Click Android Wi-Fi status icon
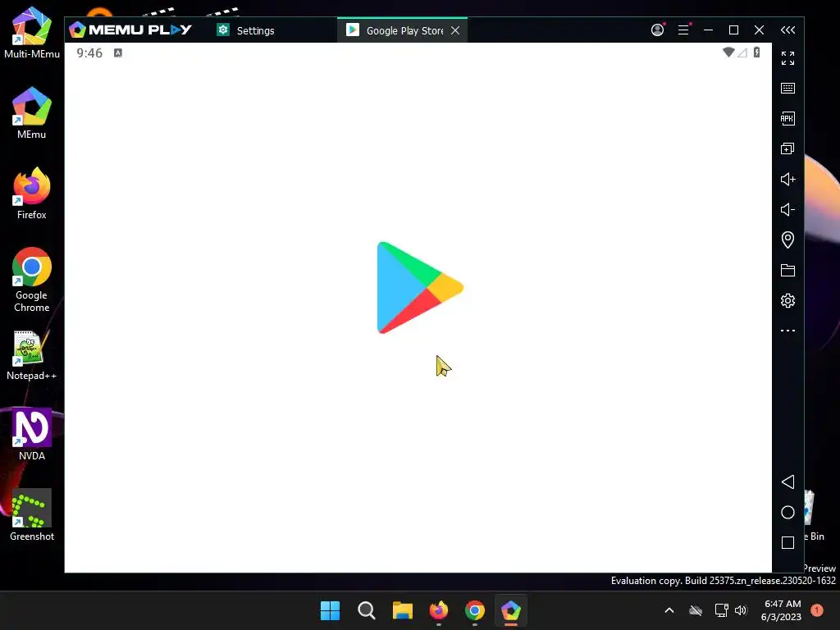 [x=728, y=52]
